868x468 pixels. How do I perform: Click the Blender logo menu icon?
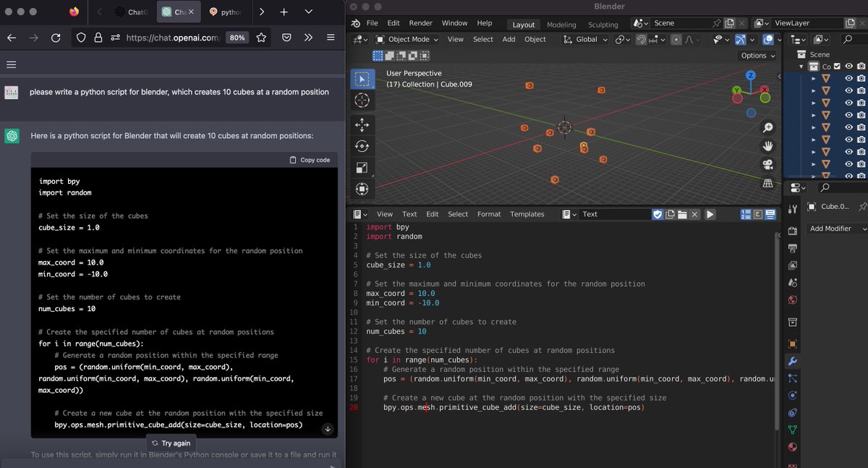tap(356, 23)
